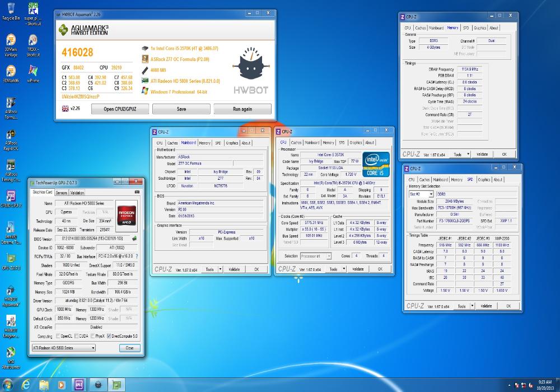Toggle the DirectCompute 5.0 checkbox
This screenshot has width=560, height=392.
tap(109, 336)
